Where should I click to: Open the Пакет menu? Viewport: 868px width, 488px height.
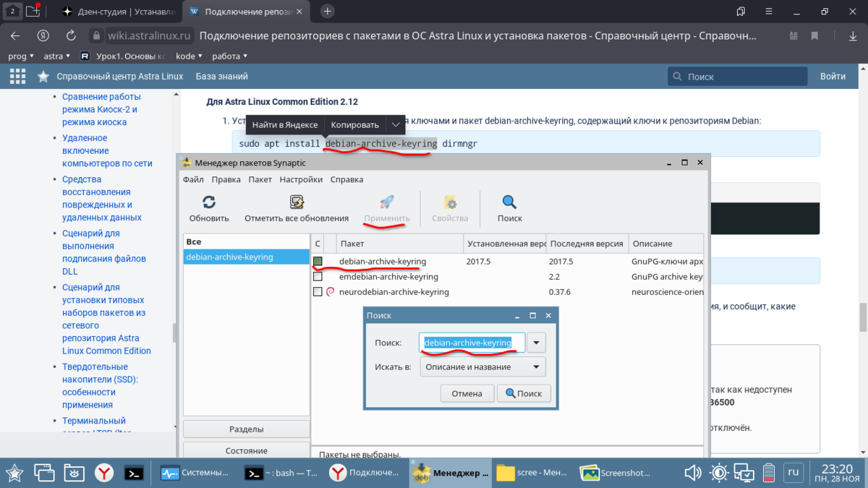(x=260, y=179)
